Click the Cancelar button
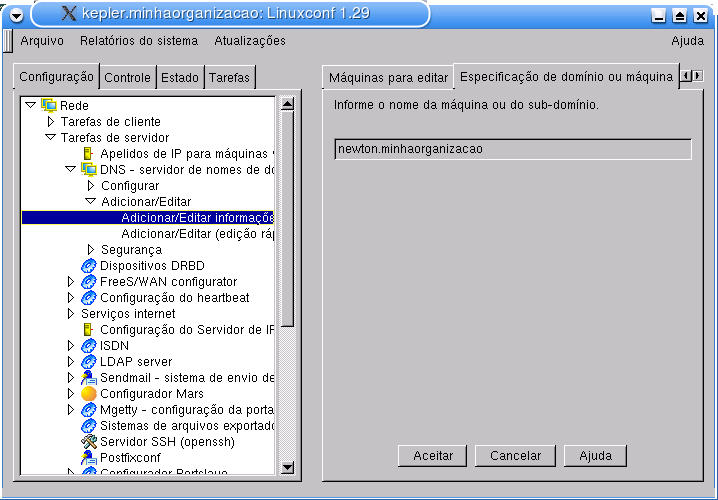This screenshot has height=500, width=718. [515, 456]
